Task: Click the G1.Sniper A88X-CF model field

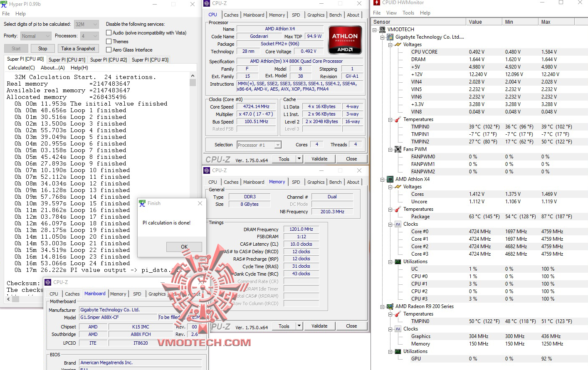Action: [119, 317]
